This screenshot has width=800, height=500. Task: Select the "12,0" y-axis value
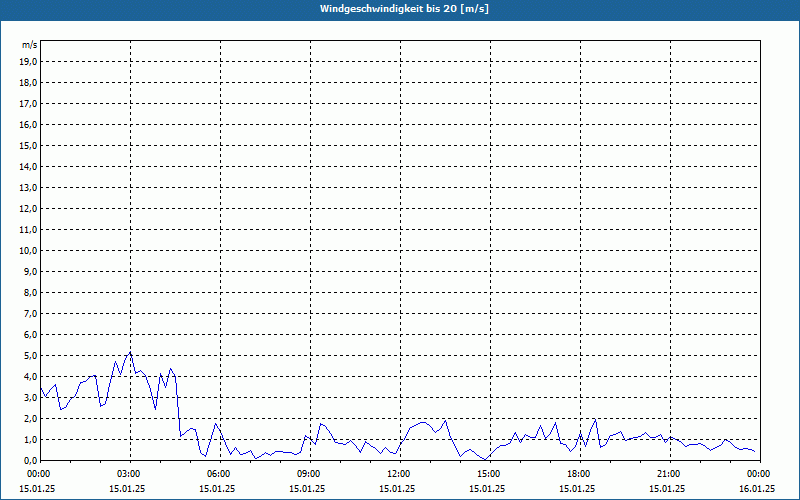(28, 209)
